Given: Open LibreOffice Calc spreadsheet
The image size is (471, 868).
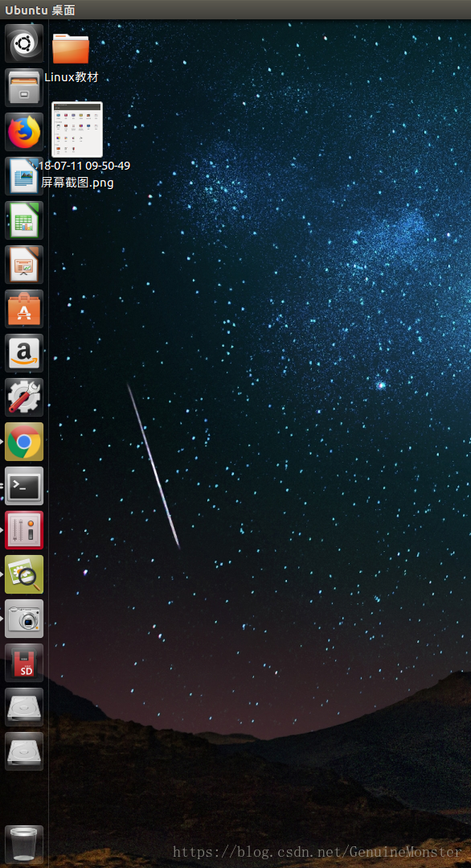Looking at the screenshot, I should pos(24,220).
